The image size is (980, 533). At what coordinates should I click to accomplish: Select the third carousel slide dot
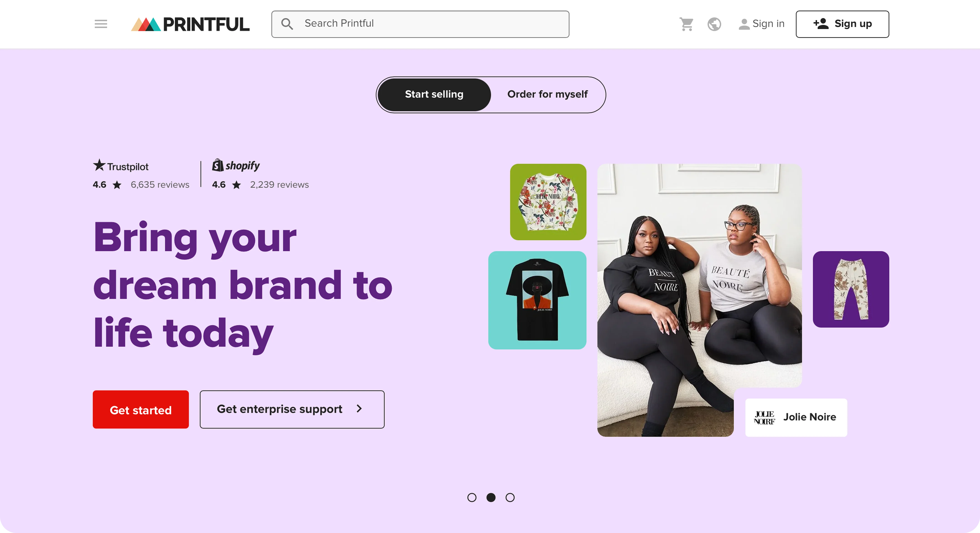click(510, 498)
